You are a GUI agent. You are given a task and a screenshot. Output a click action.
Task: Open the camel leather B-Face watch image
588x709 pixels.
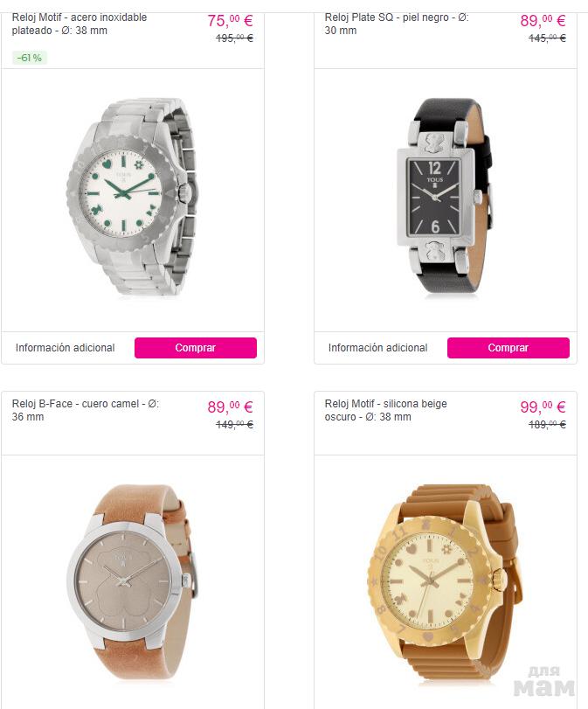133,582
